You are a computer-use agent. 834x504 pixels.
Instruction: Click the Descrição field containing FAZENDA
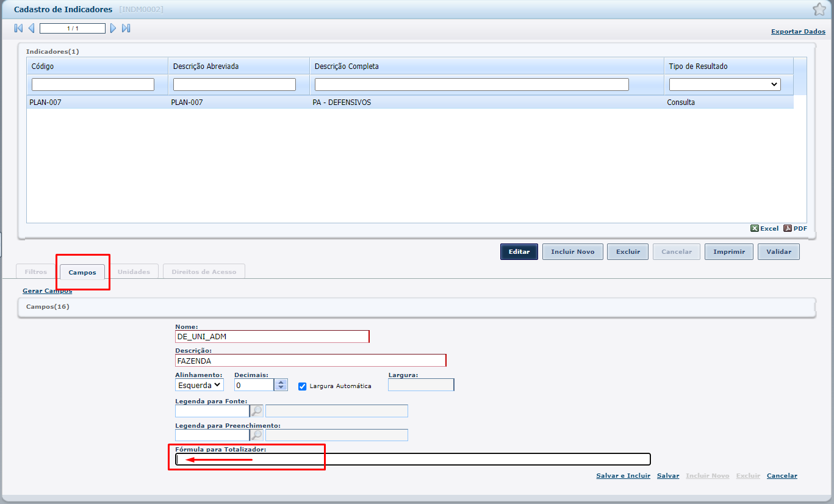[311, 361]
